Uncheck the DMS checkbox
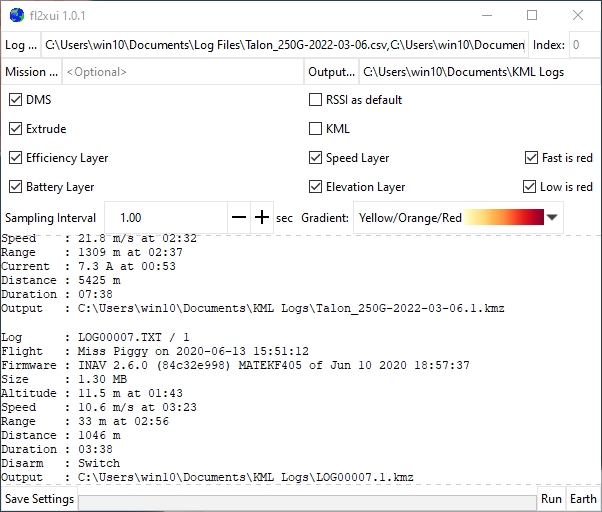The height and width of the screenshot is (512, 602). 16,100
